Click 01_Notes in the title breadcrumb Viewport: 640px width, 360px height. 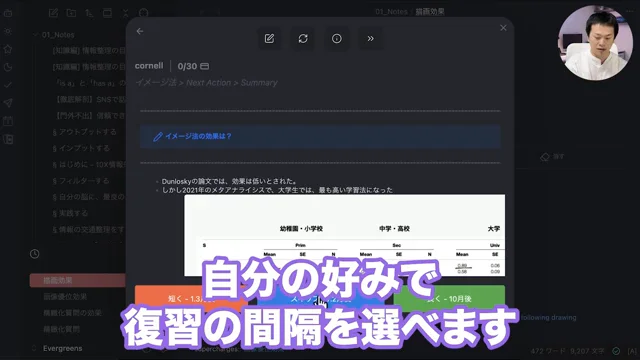tap(391, 12)
